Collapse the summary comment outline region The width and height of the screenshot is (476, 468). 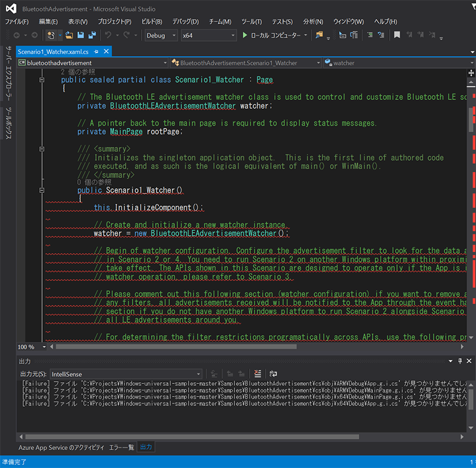coord(42,149)
